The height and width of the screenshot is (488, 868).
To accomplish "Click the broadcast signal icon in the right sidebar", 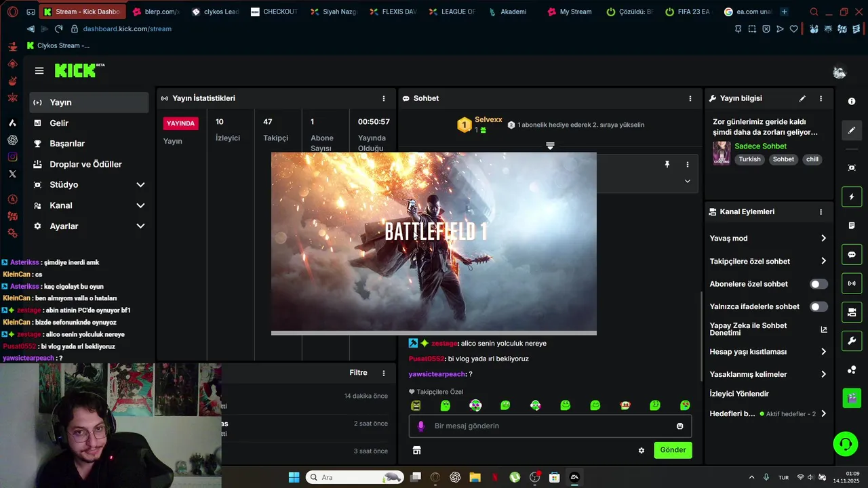I will (852, 283).
